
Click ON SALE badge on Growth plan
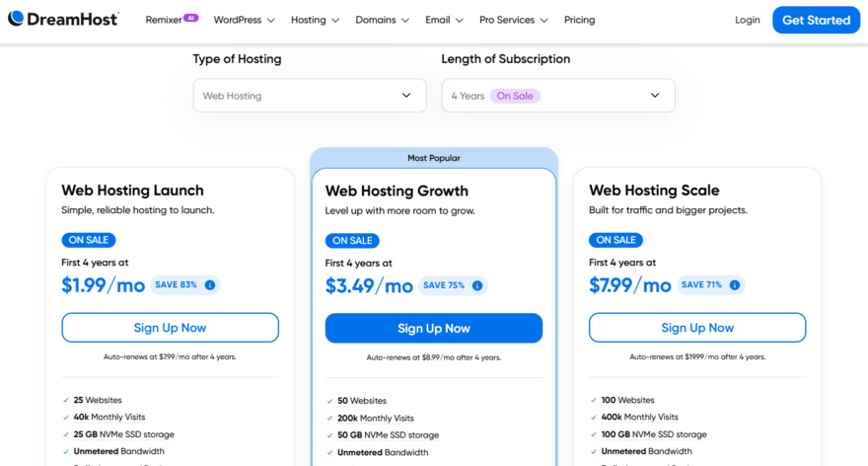pyautogui.click(x=352, y=241)
